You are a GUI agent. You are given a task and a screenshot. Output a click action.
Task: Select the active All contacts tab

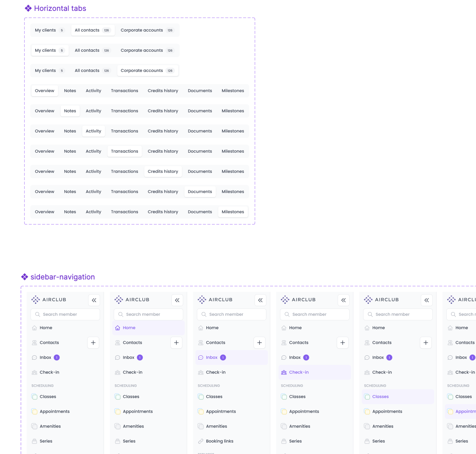pos(93,30)
